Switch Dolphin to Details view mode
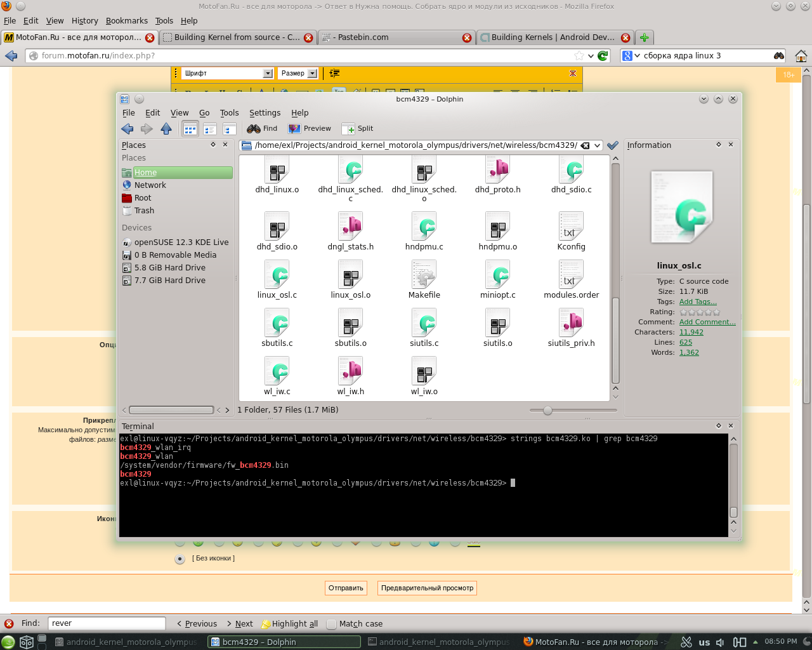The width and height of the screenshot is (812, 650). pos(229,129)
